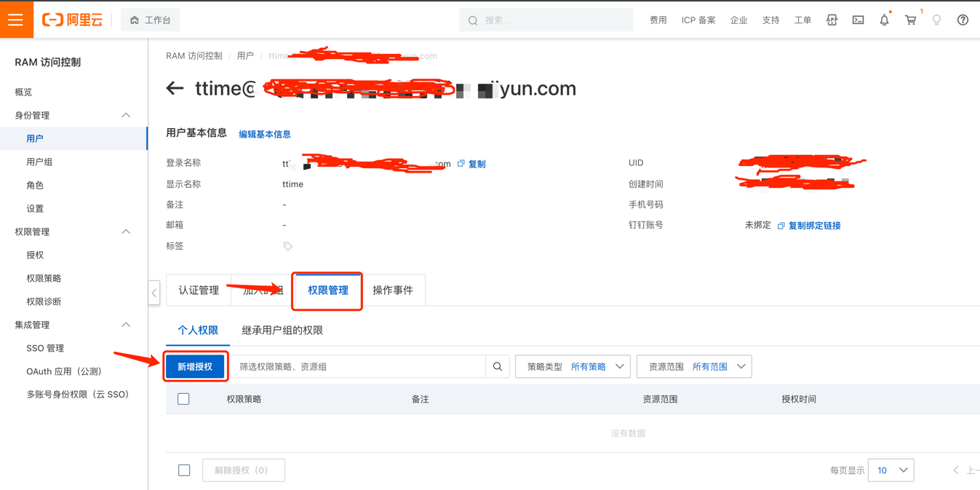This screenshot has height=490, width=980.
Task: Open the notifications bell
Action: pos(885,20)
